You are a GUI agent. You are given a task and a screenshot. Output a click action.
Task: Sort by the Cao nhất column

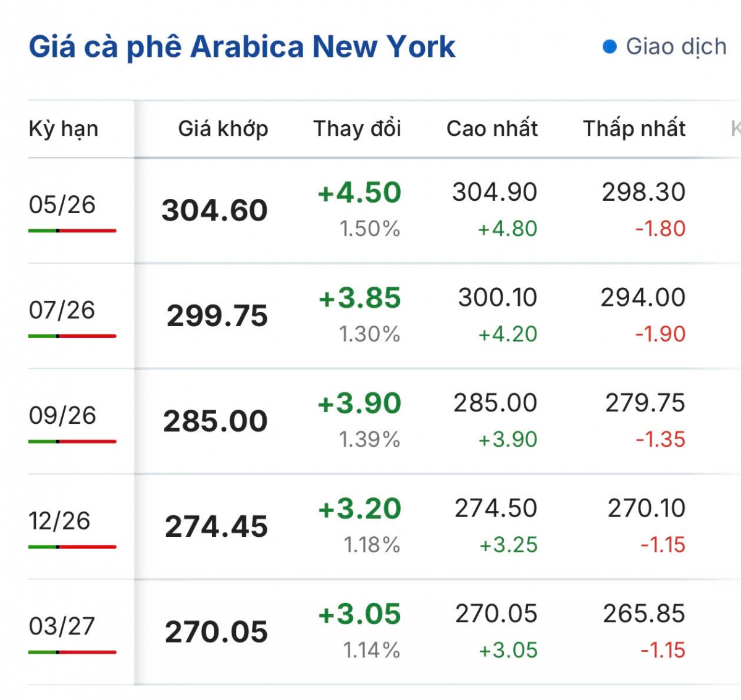[x=492, y=128]
